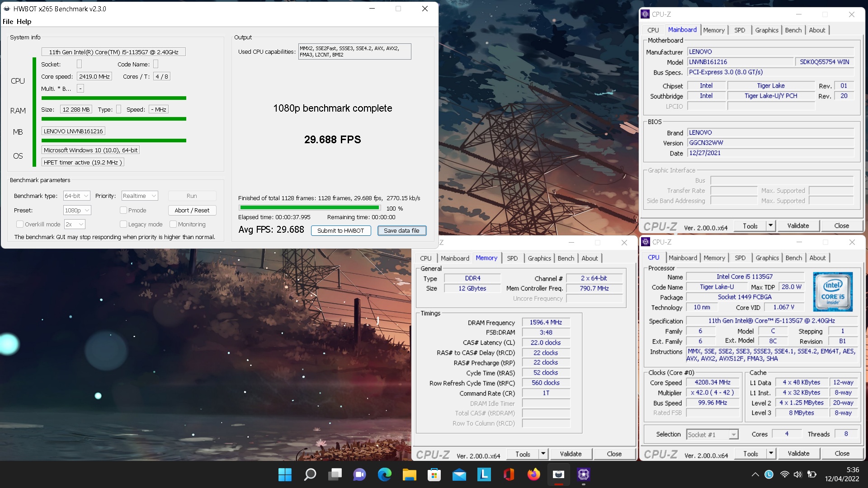Click the Used CPU capabilities text box
The height and width of the screenshot is (488, 868).
pos(354,52)
